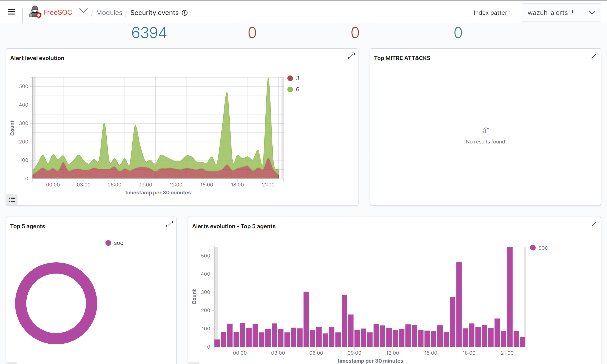Toggle level 6 series in legend
607x364 pixels.
(x=297, y=89)
